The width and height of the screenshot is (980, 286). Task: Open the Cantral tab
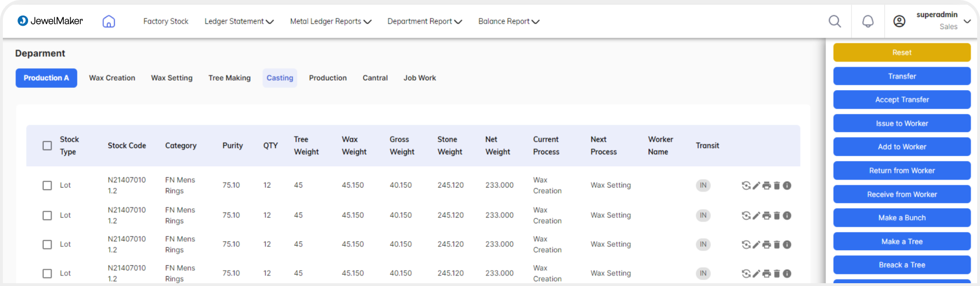375,78
